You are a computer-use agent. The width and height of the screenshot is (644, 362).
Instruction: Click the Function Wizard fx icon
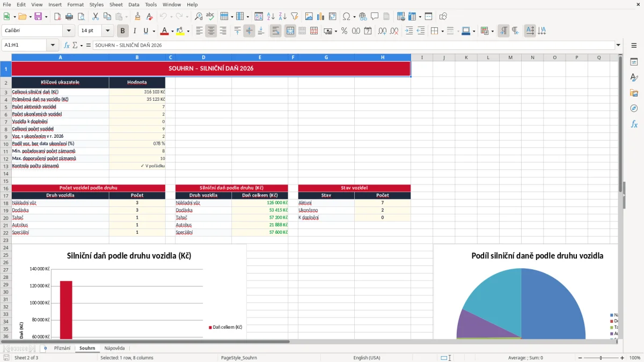(67, 45)
